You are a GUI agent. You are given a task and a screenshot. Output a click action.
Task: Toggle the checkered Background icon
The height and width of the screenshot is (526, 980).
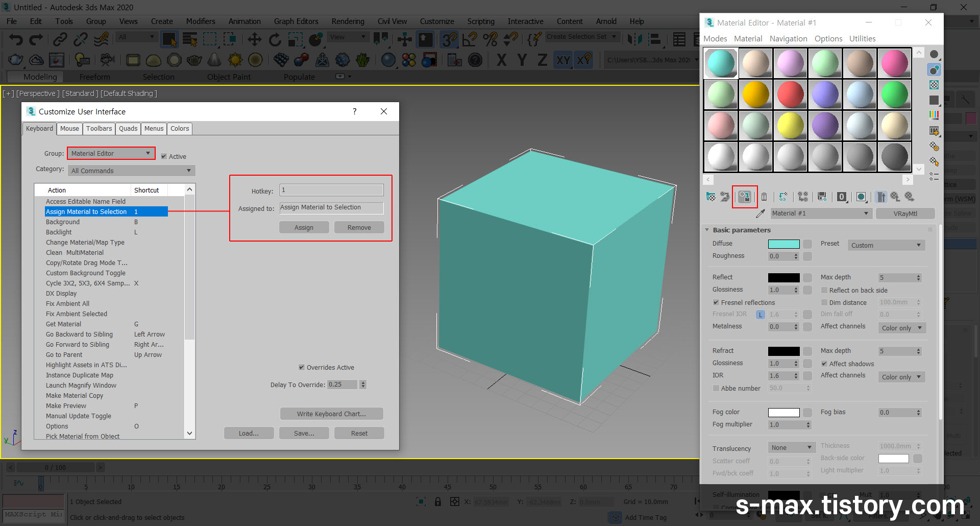[x=934, y=85]
